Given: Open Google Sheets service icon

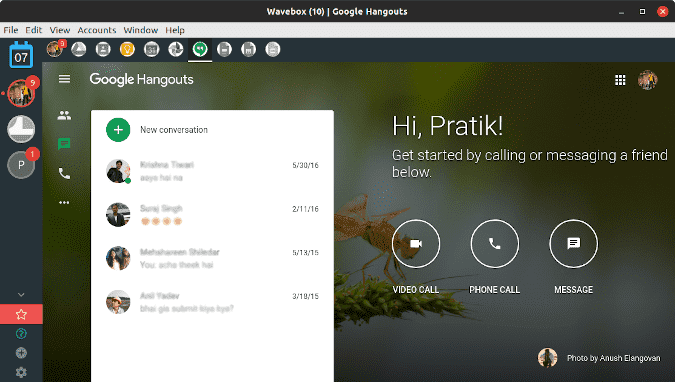Looking at the screenshot, I should pos(248,49).
